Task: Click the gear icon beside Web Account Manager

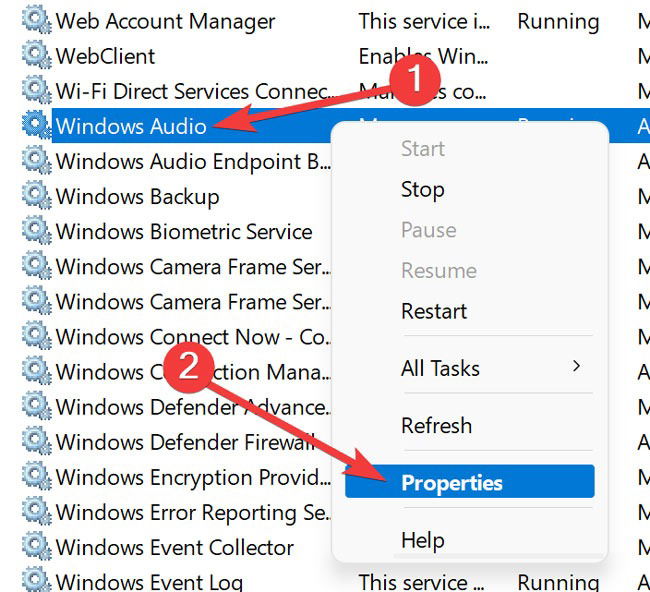Action: 36,20
